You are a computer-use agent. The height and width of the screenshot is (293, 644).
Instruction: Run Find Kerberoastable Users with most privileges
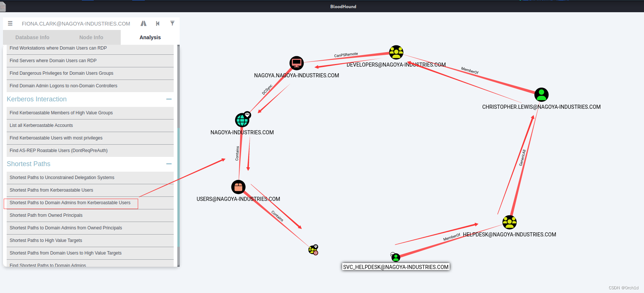pos(90,138)
